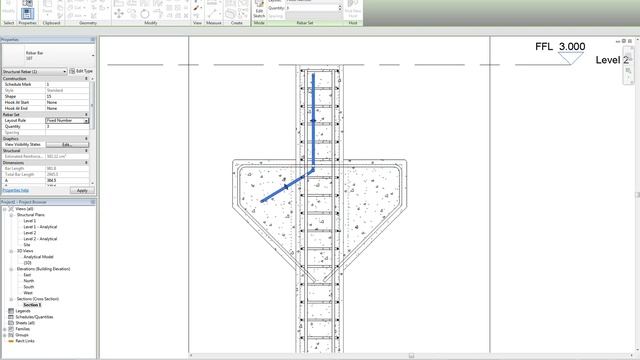Select the Move tool in Modify panel

pyautogui.click(x=119, y=14)
